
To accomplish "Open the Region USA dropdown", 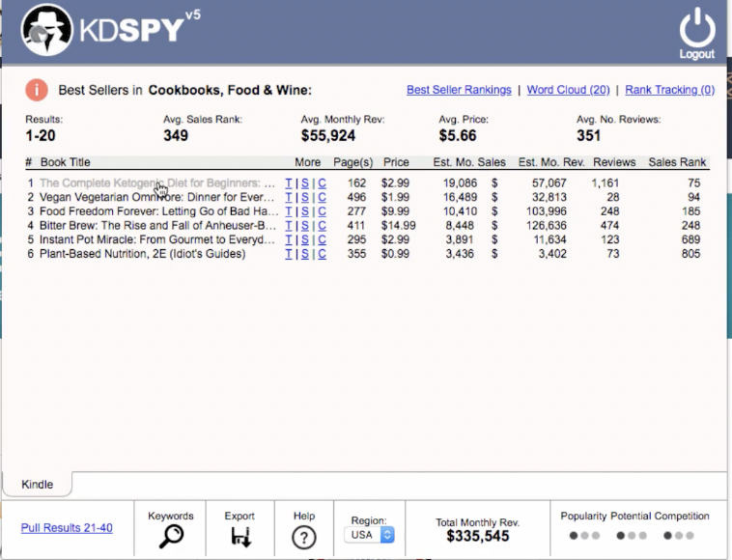I will (x=369, y=535).
